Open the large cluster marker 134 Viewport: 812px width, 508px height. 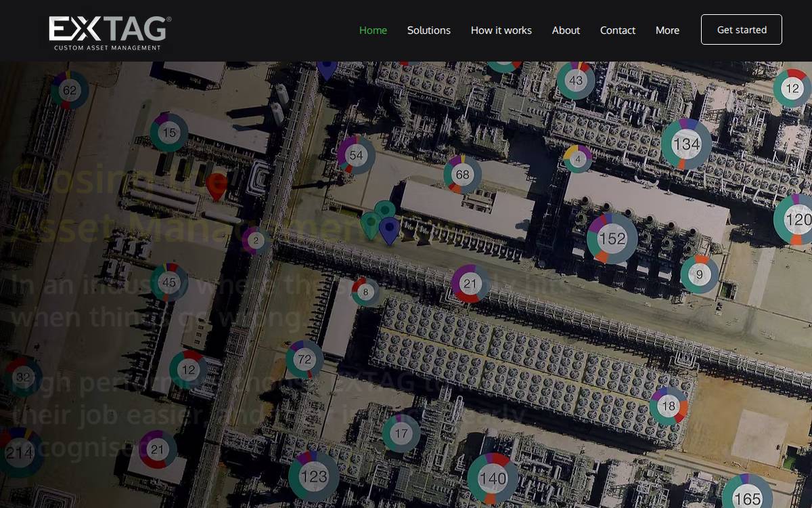tap(686, 144)
